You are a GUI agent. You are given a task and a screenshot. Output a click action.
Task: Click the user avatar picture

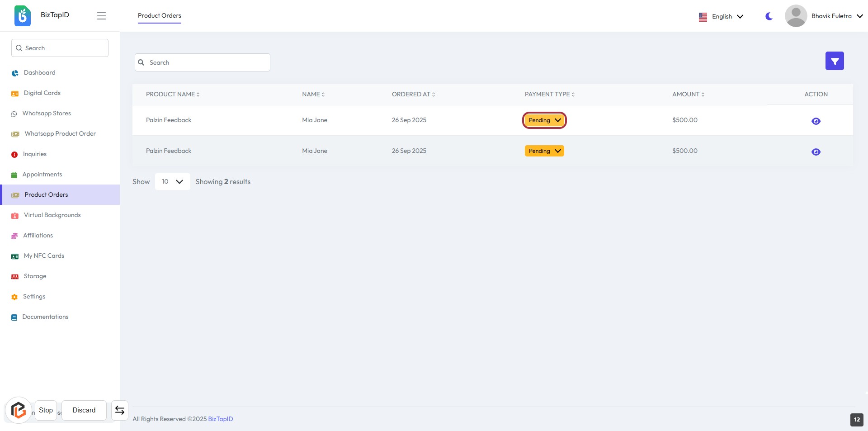(x=796, y=16)
